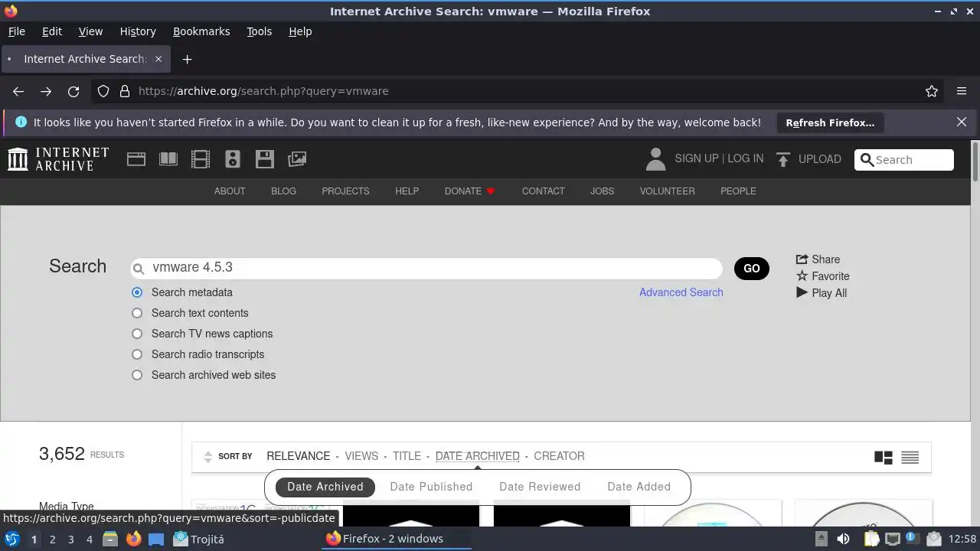The height and width of the screenshot is (551, 980).
Task: Open the Audio speaker icon
Action: click(233, 159)
